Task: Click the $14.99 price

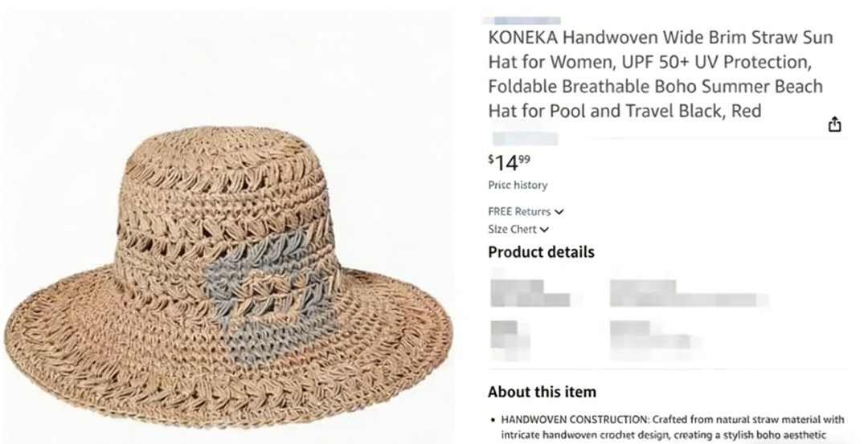Action: 510,162
